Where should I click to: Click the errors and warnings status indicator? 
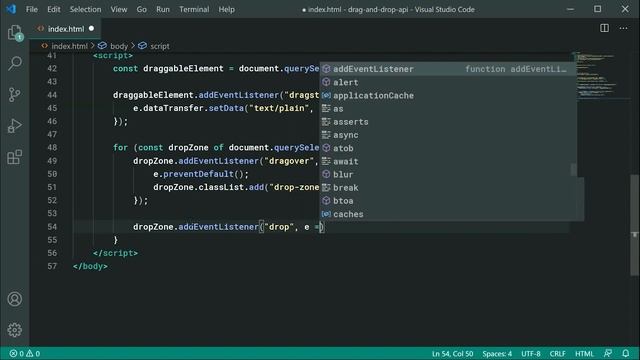point(24,353)
